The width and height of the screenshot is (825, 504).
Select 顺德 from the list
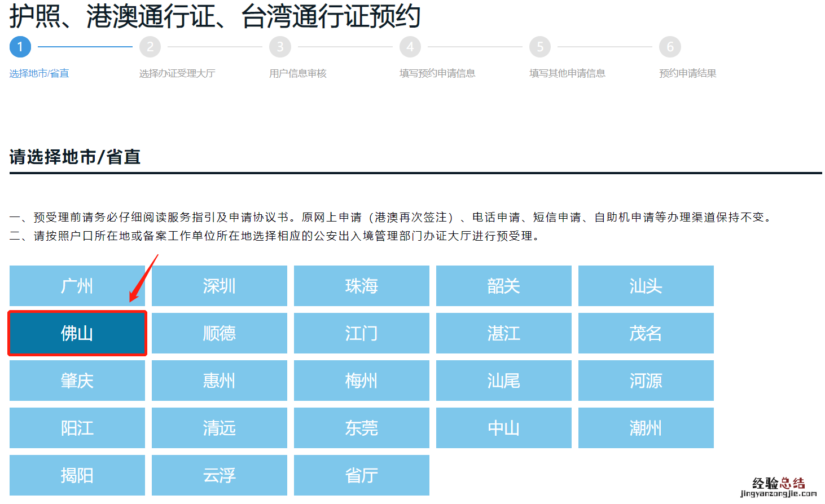tap(220, 333)
